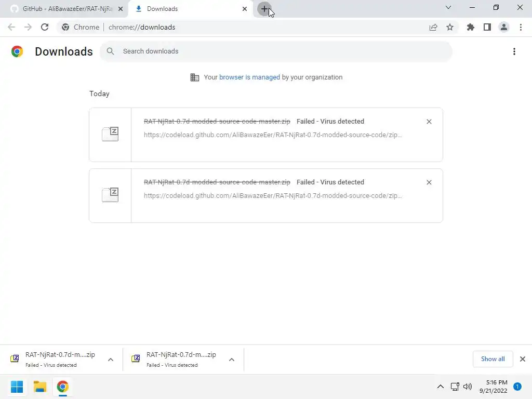This screenshot has height=399, width=532.
Task: Open the network status tray icon
Action: coord(455,387)
